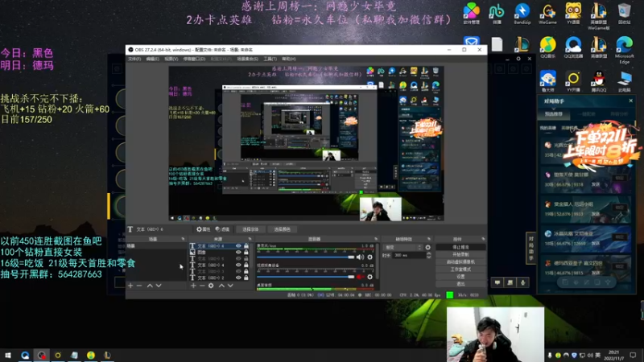644x362 pixels.
Task: Open WeGame desktop shortcut
Action: pos(547,14)
